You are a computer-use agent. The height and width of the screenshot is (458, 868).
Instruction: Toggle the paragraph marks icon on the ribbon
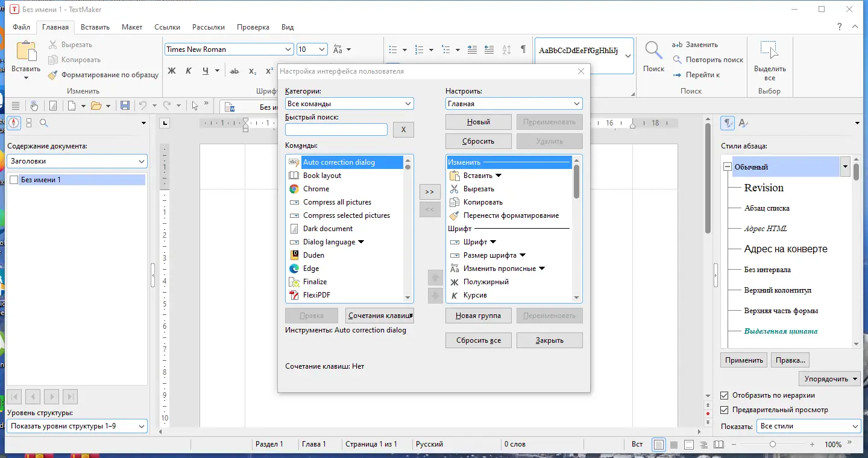523,49
